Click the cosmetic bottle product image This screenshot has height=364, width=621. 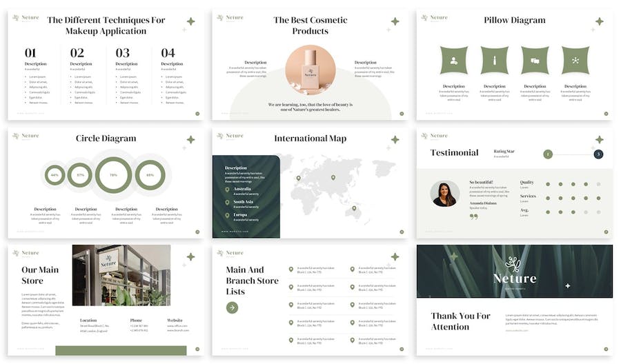tap(310, 70)
